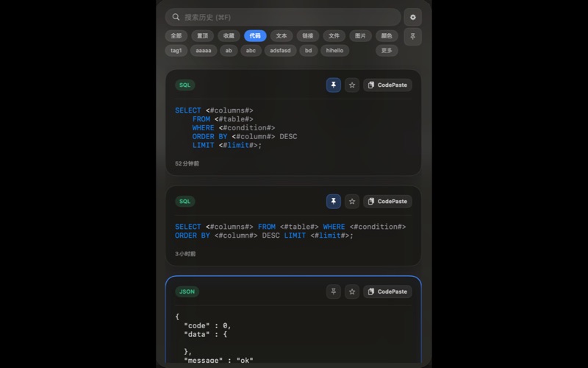Image resolution: width=588 pixels, height=368 pixels.
Task: Unpin the first SQL snippet
Action: 334,85
